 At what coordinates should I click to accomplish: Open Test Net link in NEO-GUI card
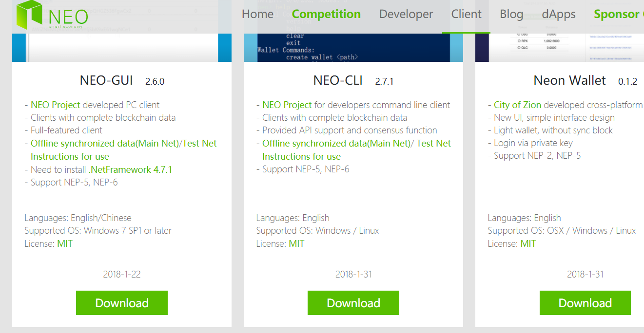[x=199, y=143]
